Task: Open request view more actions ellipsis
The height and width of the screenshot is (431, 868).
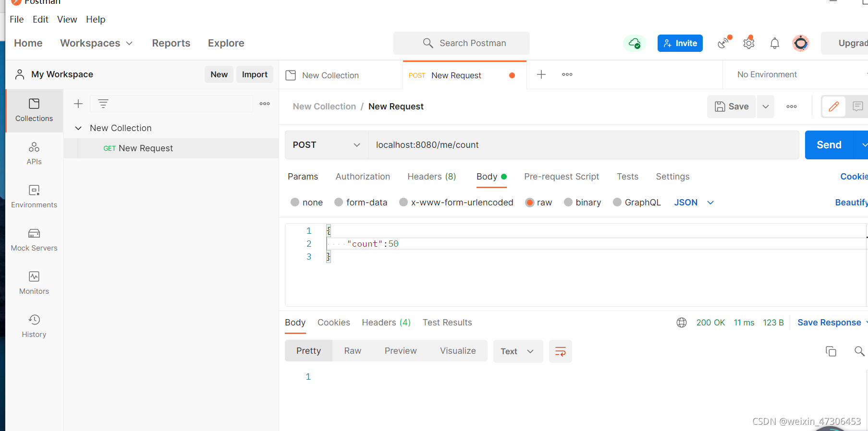Action: tap(792, 107)
